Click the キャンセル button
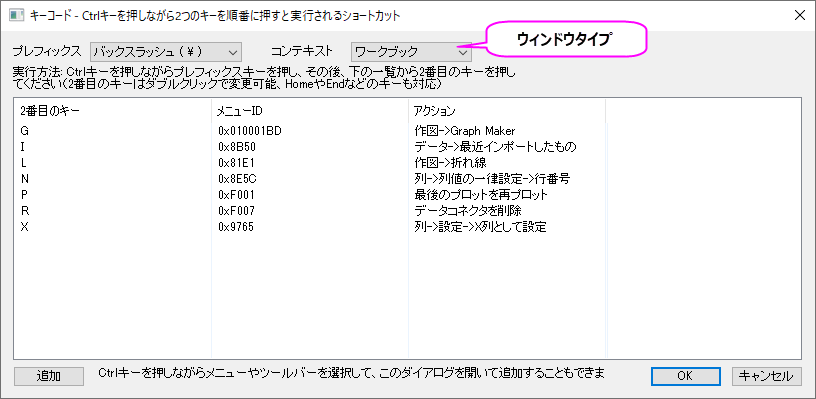Image resolution: width=816 pixels, height=399 pixels. point(767,376)
